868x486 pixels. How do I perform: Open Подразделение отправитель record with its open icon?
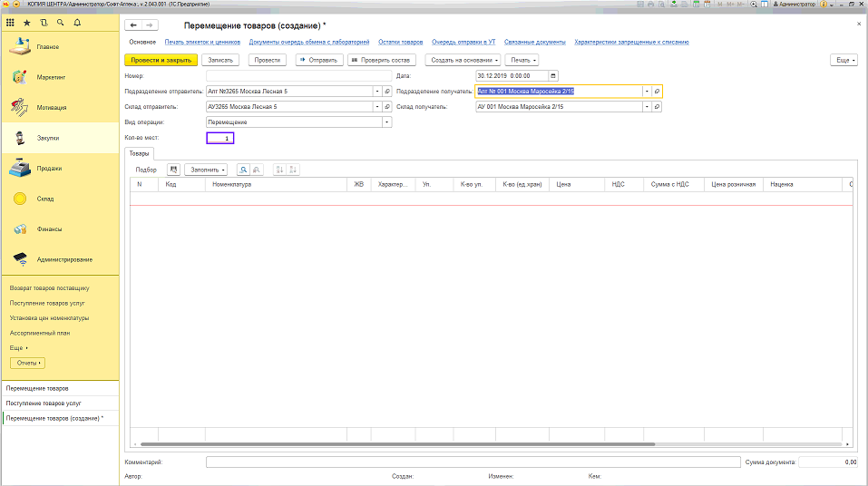(x=386, y=92)
